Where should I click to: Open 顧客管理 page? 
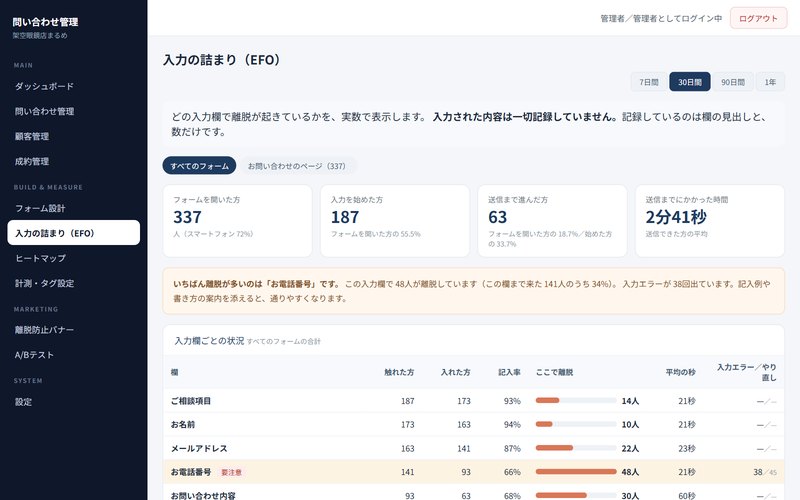click(73, 136)
